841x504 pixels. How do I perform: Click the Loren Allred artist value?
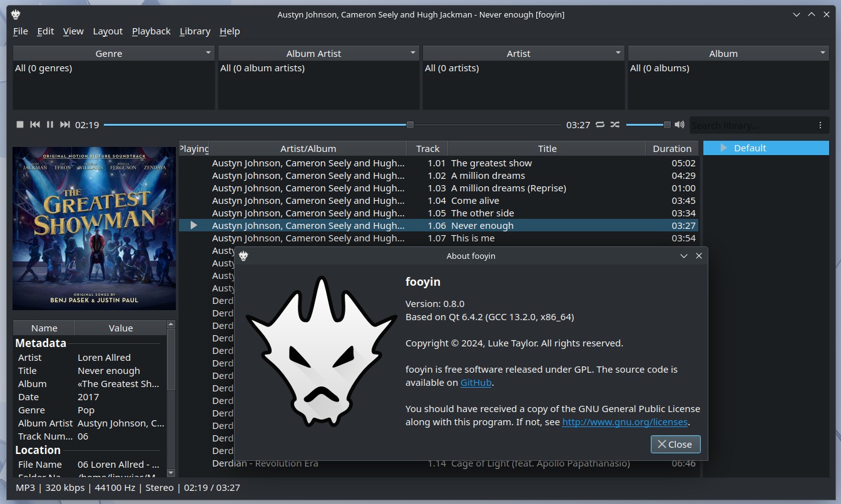click(x=104, y=358)
